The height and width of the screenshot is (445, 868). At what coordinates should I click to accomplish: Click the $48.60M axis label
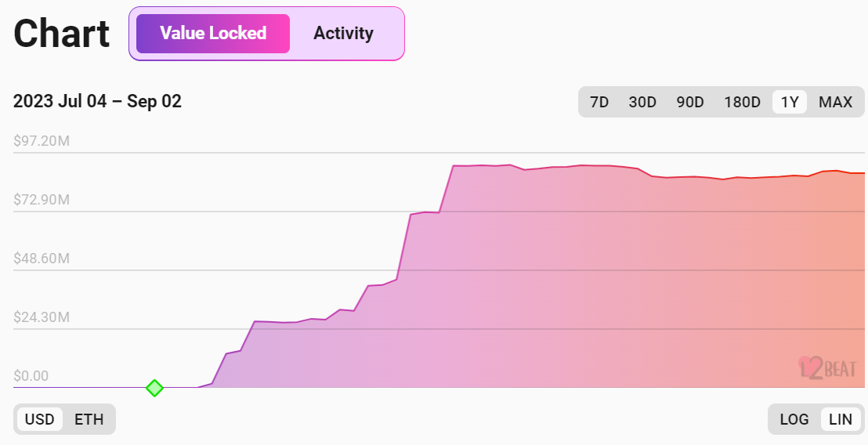point(42,259)
